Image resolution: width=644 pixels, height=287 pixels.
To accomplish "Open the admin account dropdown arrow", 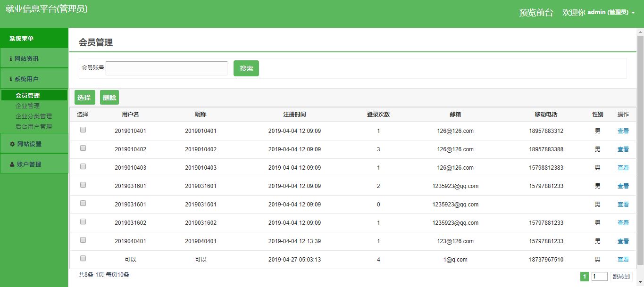I will coord(633,13).
